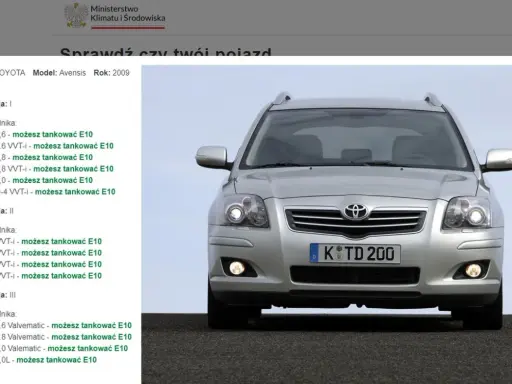
Task: Select the 'Rok: 2009' text
Action: point(111,73)
